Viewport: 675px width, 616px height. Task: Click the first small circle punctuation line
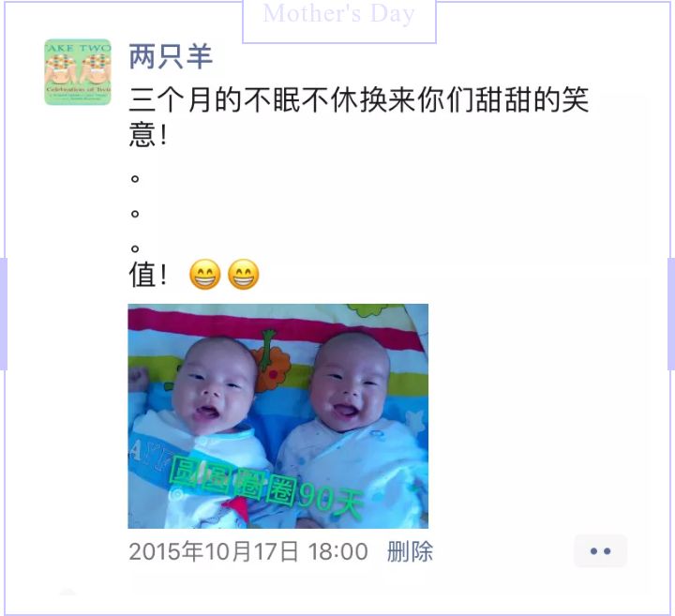pyautogui.click(x=135, y=178)
